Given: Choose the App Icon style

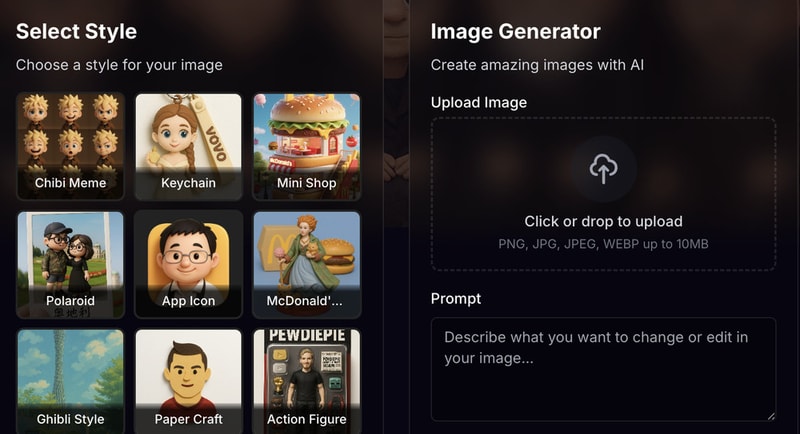Looking at the screenshot, I should [188, 265].
